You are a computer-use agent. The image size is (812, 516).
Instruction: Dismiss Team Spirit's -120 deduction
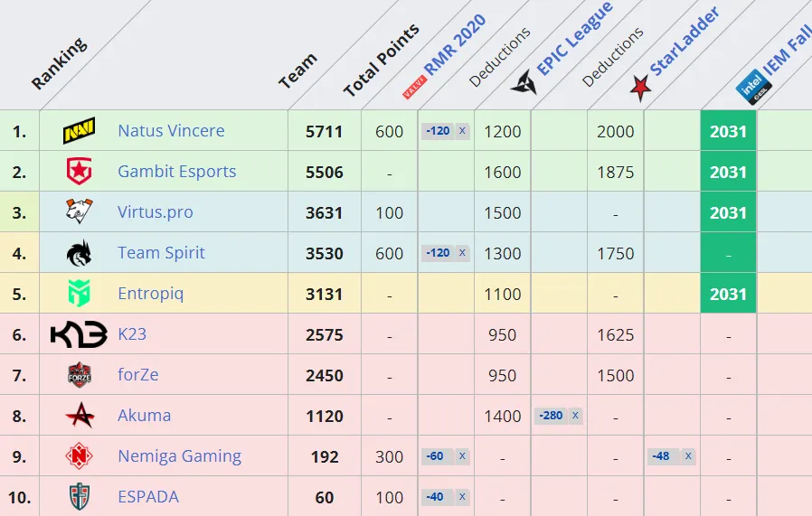pyautogui.click(x=462, y=252)
